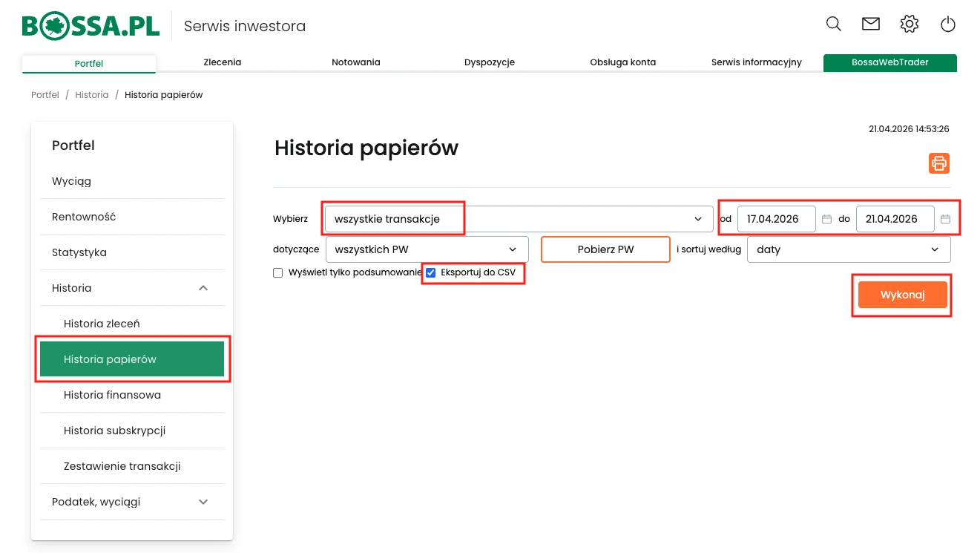Check 'Wyświetl tylko podsumowanie' checkbox
Image resolution: width=980 pixels, height=553 pixels.
pos(278,272)
